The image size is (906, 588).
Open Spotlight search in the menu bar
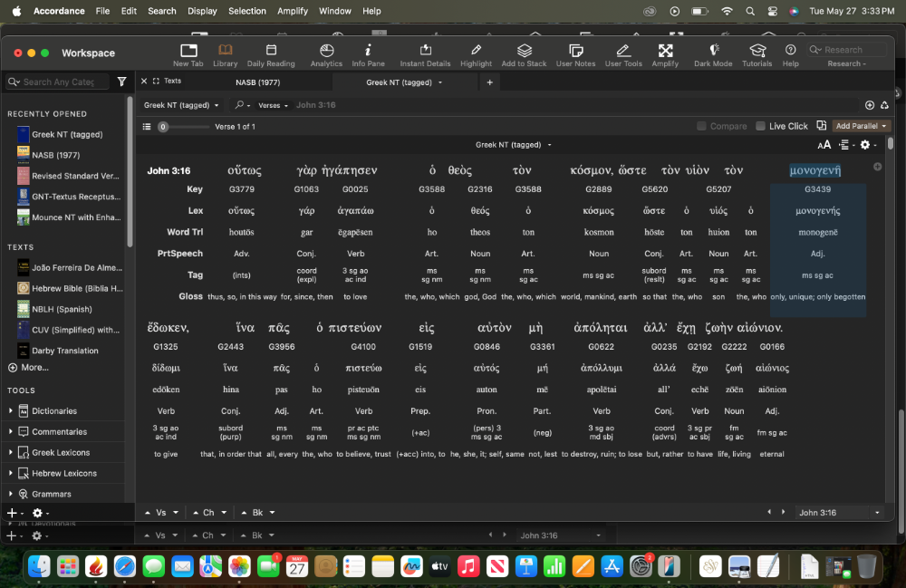[x=750, y=11]
